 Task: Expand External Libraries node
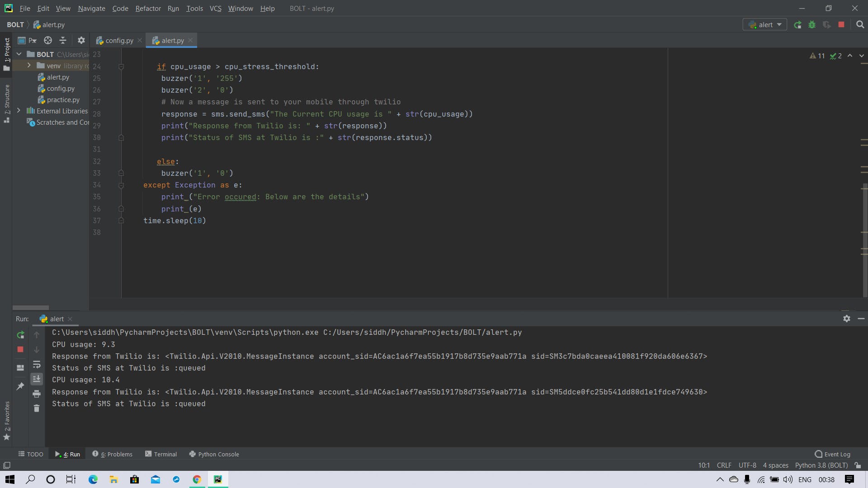pyautogui.click(x=19, y=111)
